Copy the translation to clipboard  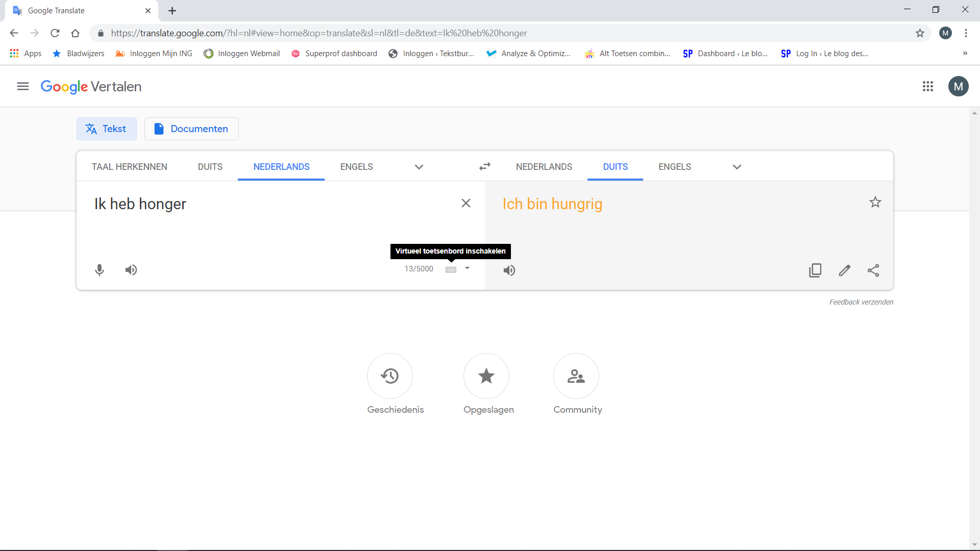tap(815, 270)
